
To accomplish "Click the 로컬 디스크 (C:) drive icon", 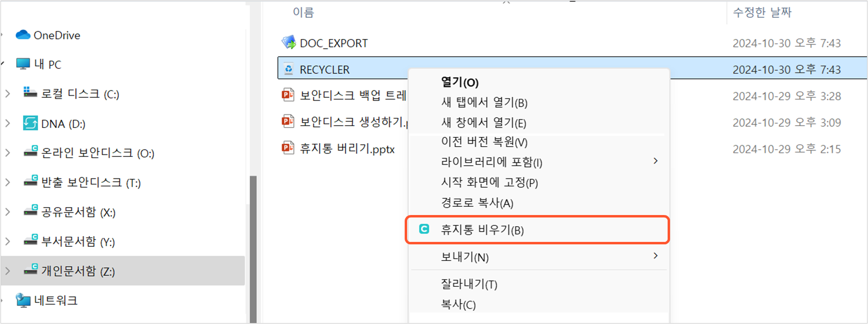I will point(30,92).
